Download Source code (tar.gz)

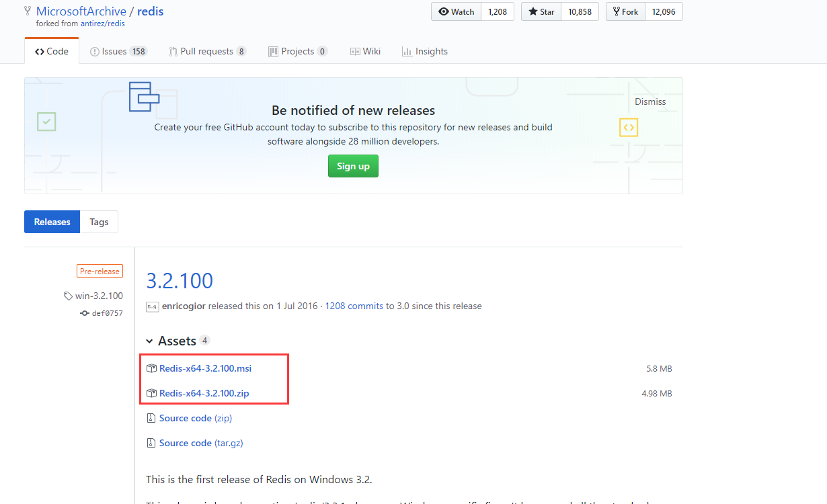click(x=201, y=443)
